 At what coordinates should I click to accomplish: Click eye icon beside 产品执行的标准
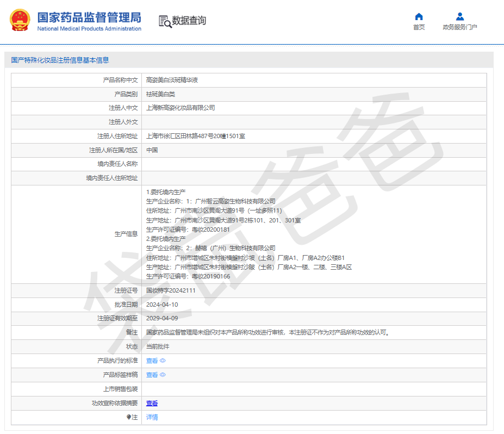pos(163,361)
